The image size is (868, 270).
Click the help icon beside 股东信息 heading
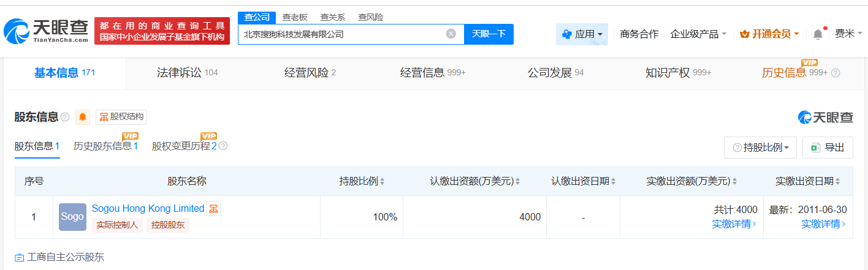coord(65,117)
